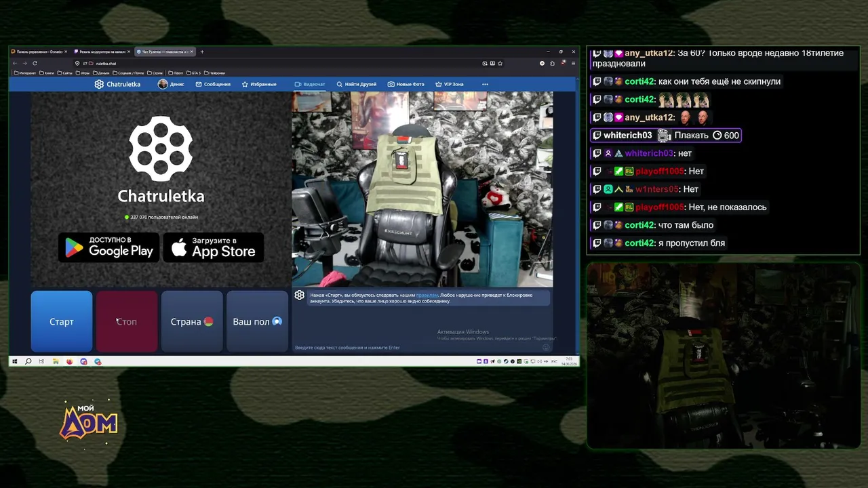Open the three-dots more menu
868x488 pixels.
tap(485, 84)
